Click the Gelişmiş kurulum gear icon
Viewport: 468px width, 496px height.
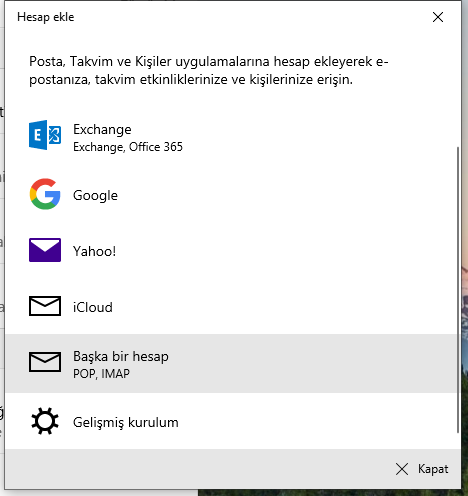pyautogui.click(x=45, y=421)
